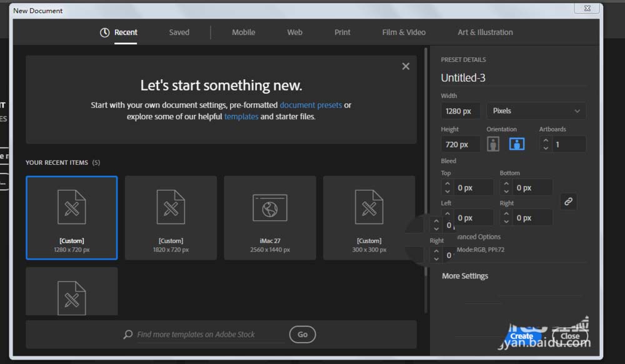
Task: Open the Pixels units dropdown
Action: tap(536, 111)
